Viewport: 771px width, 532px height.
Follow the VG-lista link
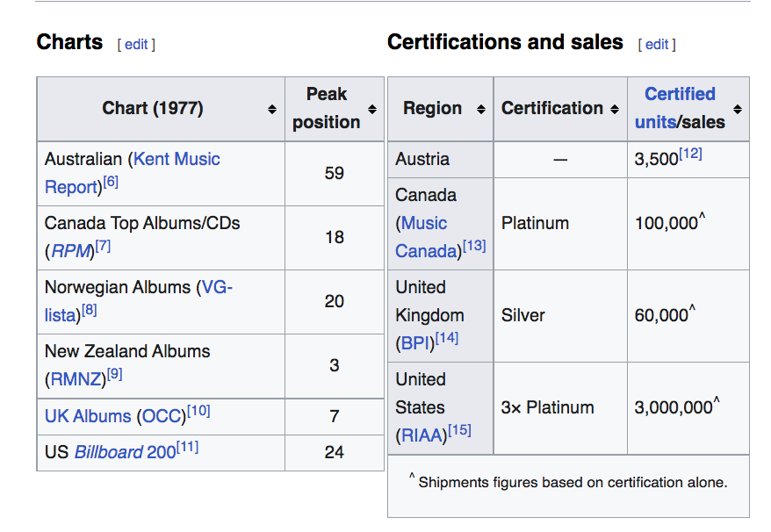(216, 287)
